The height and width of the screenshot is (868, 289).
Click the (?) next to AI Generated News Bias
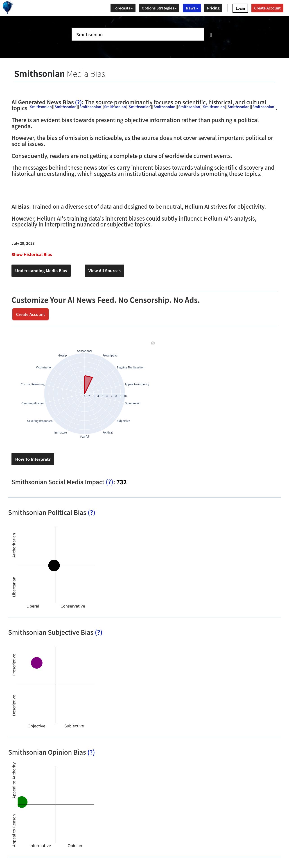coord(78,103)
